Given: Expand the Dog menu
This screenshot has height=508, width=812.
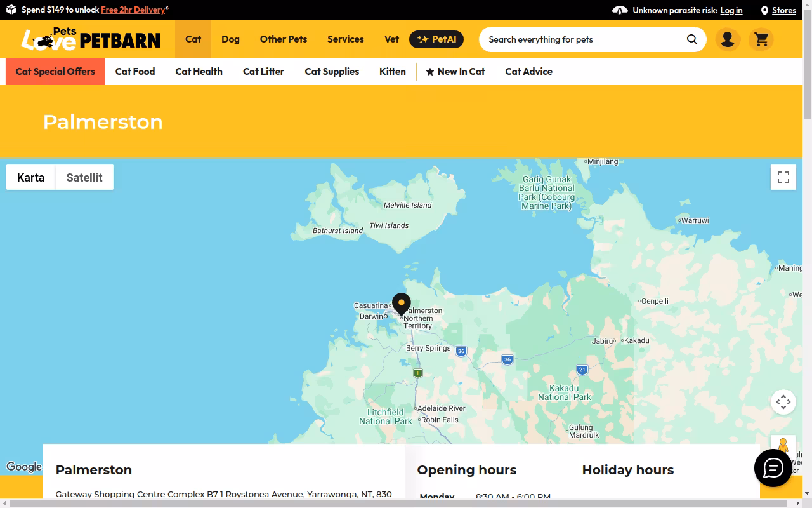Looking at the screenshot, I should click(x=230, y=39).
